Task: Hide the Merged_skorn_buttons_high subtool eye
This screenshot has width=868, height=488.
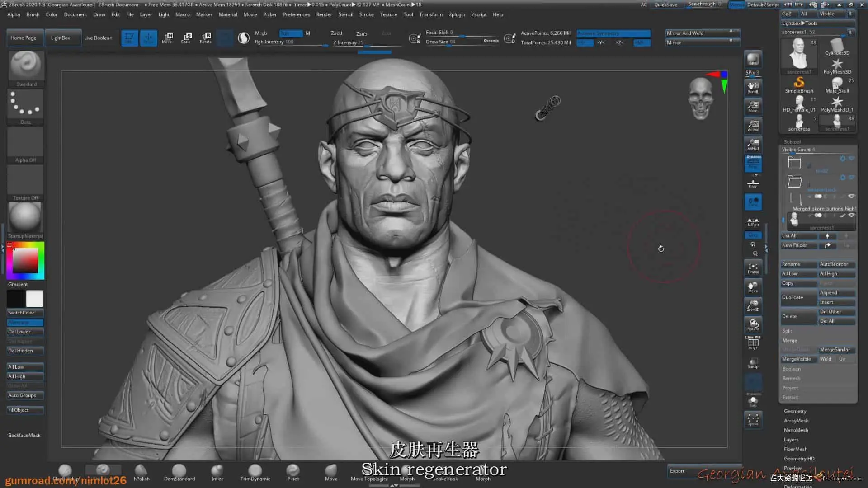Action: [851, 197]
